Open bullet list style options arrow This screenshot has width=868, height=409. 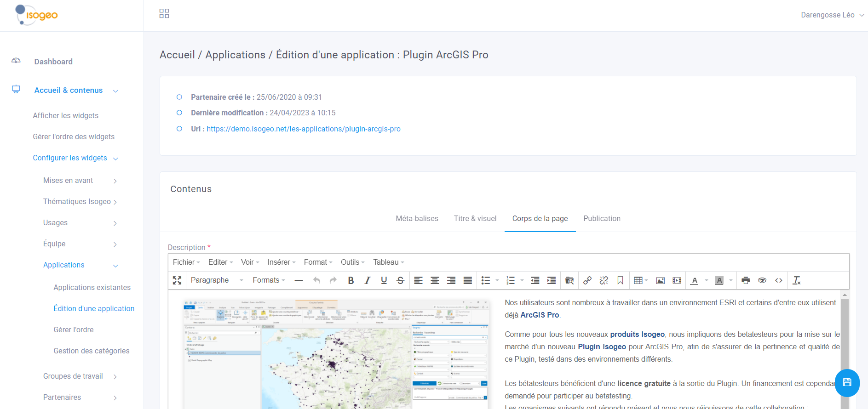click(x=497, y=280)
